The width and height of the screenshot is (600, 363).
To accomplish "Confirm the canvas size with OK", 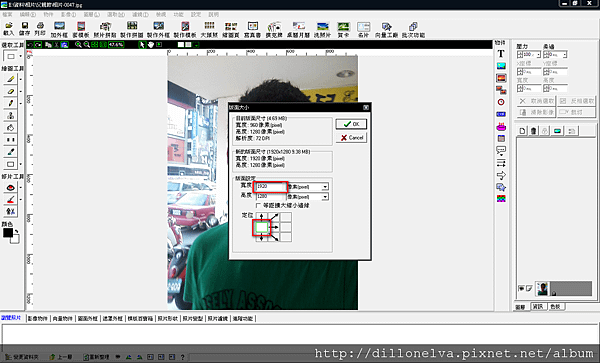I will [351, 124].
